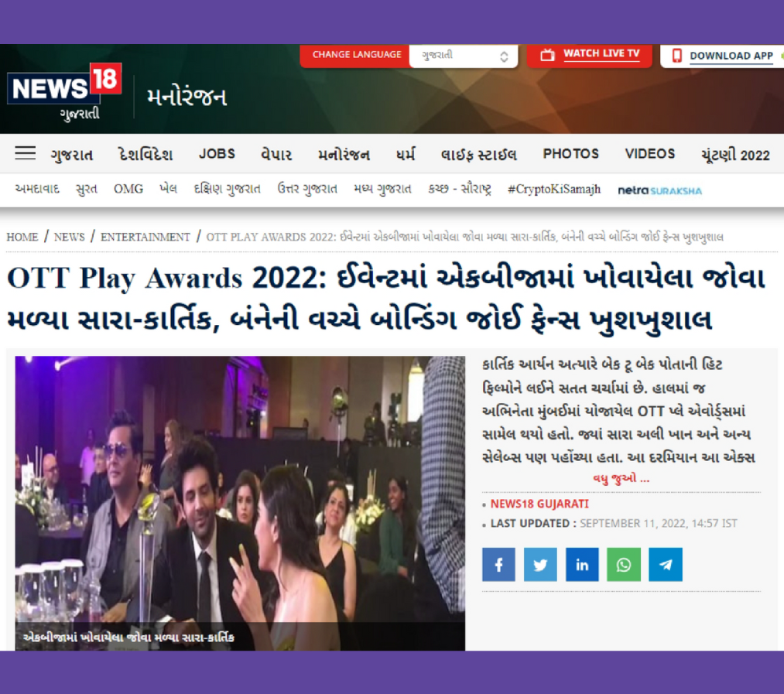
Task: Open the મધ્ય ગુજરાત link
Action: (382, 189)
